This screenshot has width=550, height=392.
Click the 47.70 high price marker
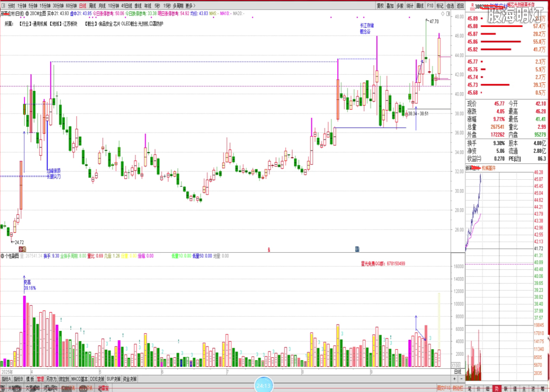434,21
